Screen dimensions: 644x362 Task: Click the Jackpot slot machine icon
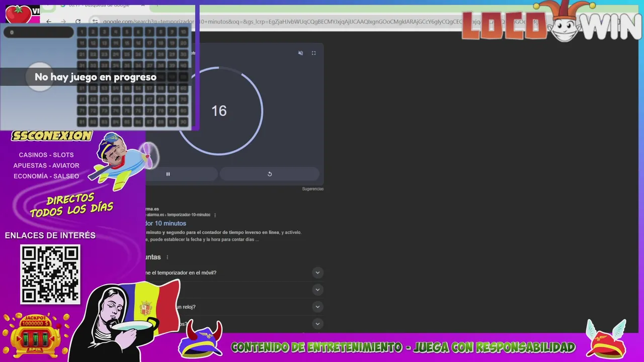pos(36,335)
